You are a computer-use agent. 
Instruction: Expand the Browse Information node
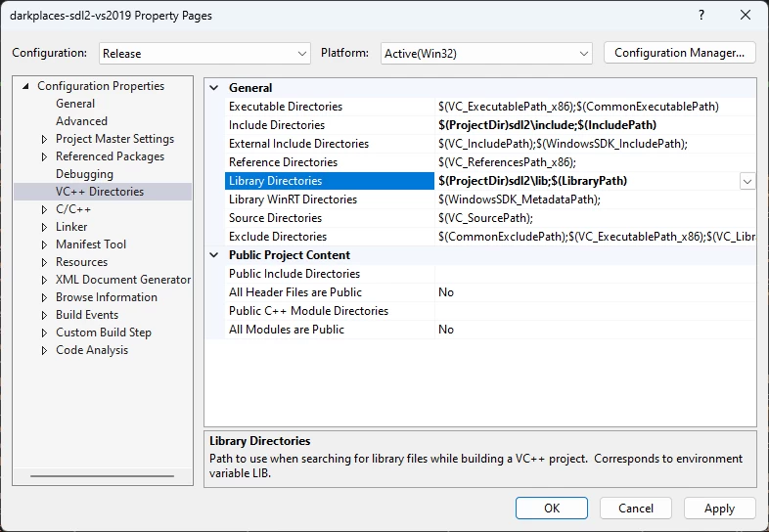(44, 297)
